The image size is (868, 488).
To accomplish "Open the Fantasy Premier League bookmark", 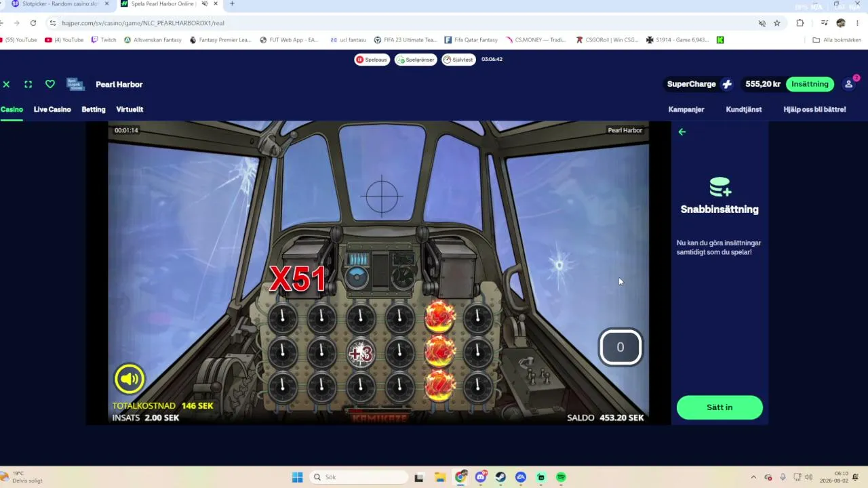I will pyautogui.click(x=220, y=40).
